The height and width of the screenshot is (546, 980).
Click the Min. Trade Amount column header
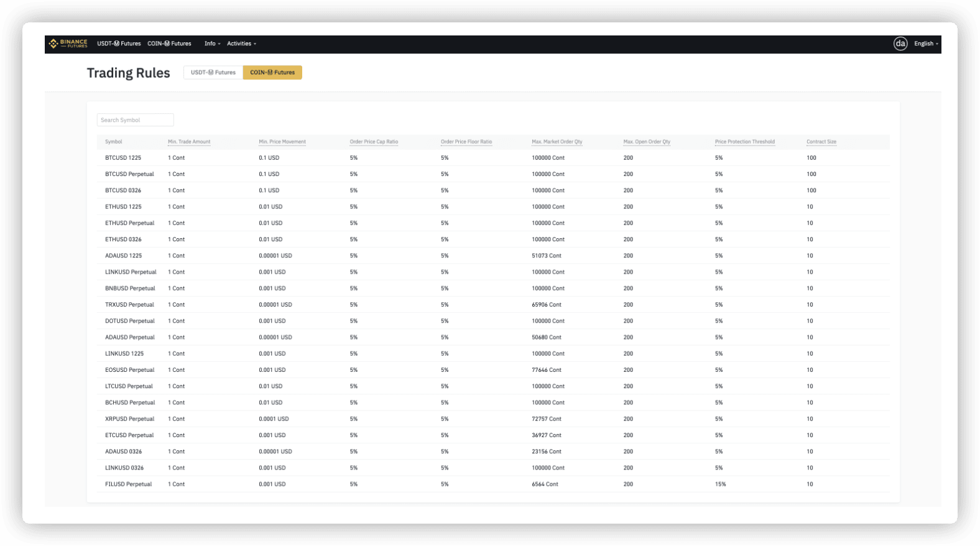coord(189,142)
